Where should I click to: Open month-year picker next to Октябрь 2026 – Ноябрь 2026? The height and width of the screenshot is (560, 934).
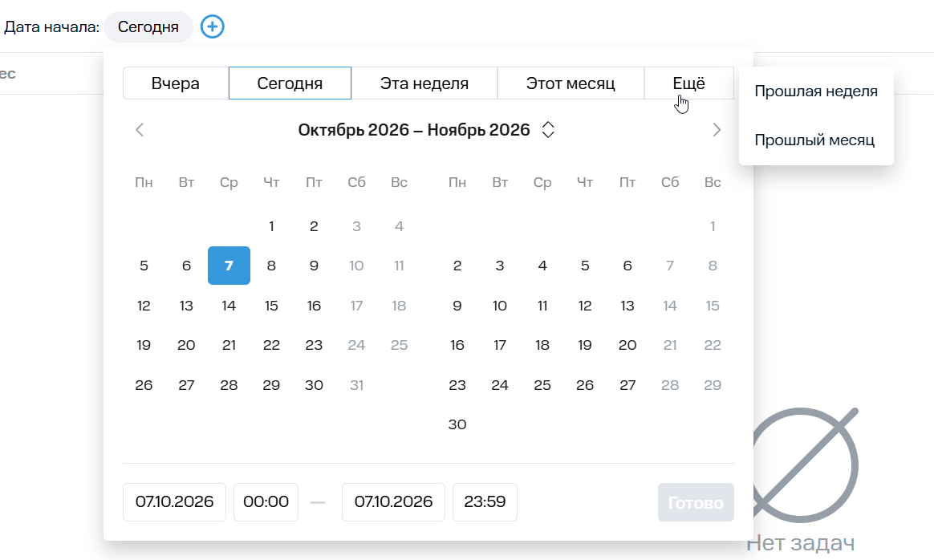pos(548,130)
